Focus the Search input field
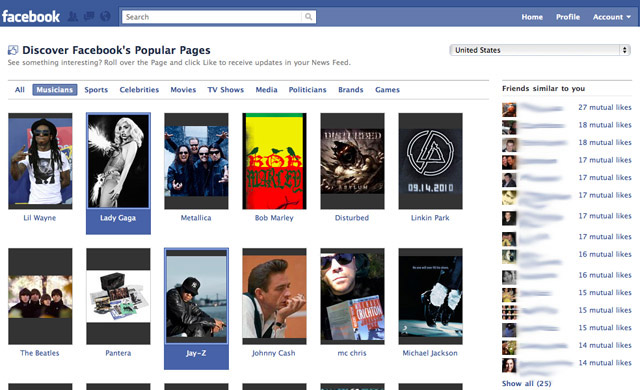Screen dimensions: 640x390 pos(212,17)
